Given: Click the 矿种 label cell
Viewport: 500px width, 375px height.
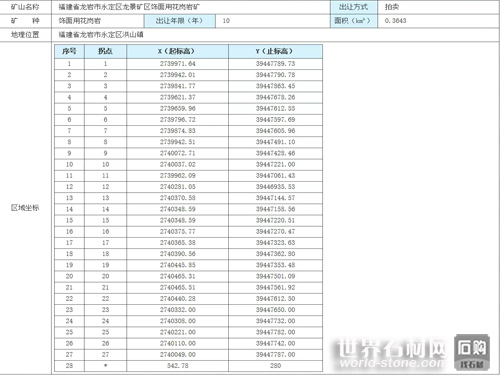Looking at the screenshot, I should pos(25,21).
